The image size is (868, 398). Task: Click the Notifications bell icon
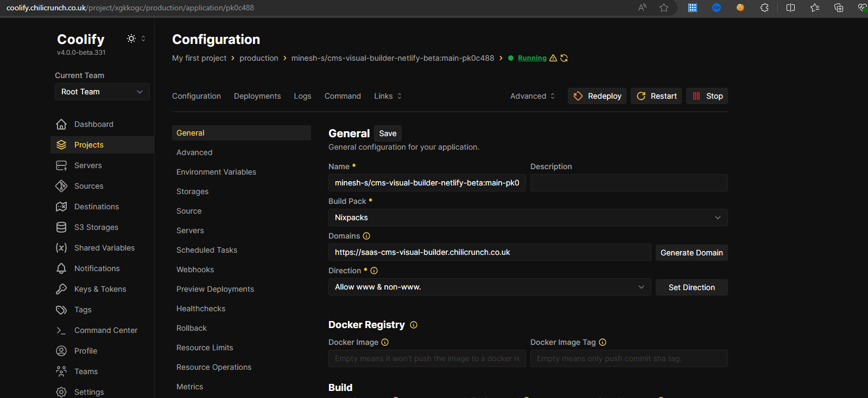[x=61, y=268]
